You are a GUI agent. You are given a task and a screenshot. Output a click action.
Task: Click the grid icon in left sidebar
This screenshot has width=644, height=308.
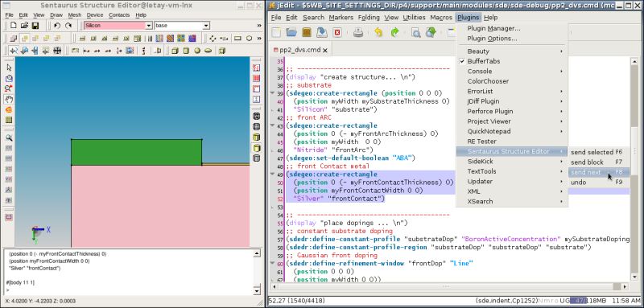(9, 120)
